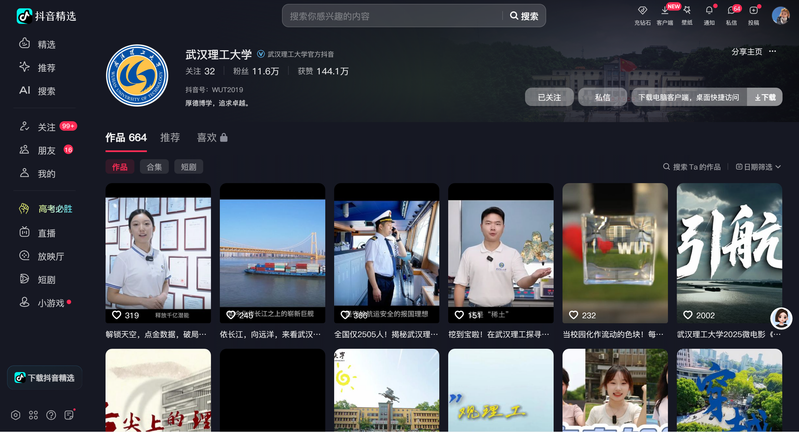Click the four-dot apps grid icon
Screen dimensions: 799x432
tap(34, 415)
